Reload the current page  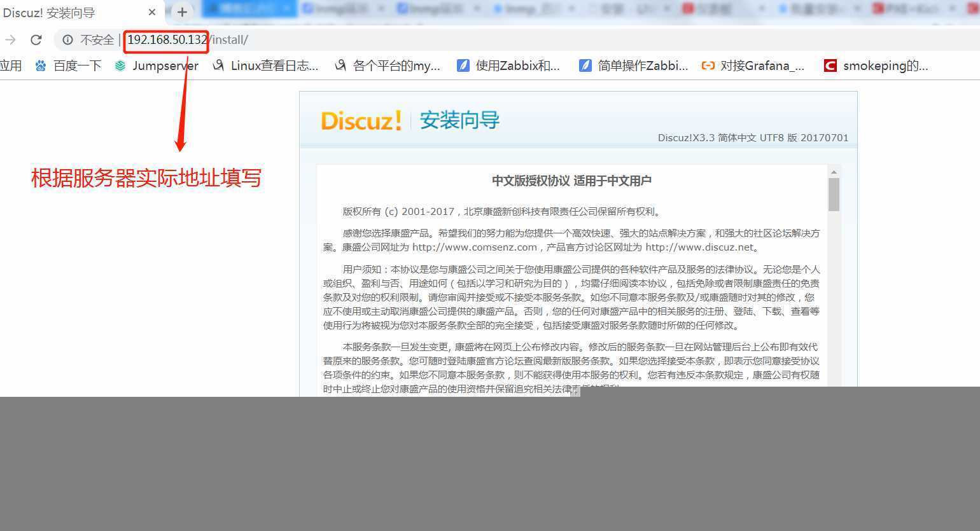tap(36, 40)
